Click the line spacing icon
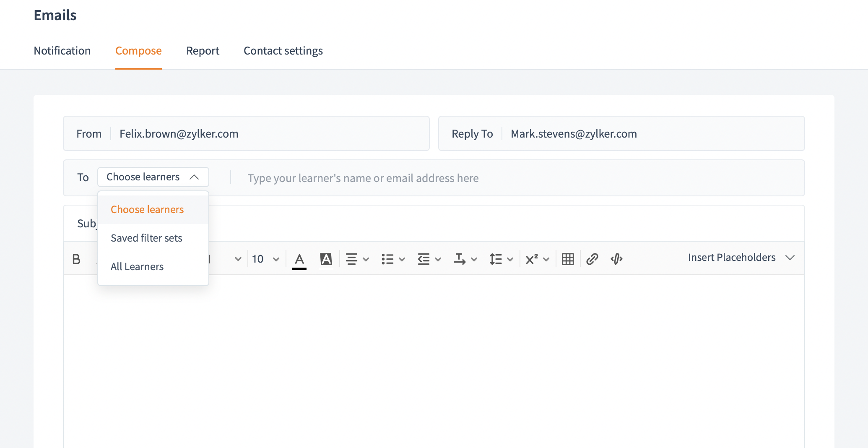Viewport: 868px width, 448px height. [x=496, y=259]
